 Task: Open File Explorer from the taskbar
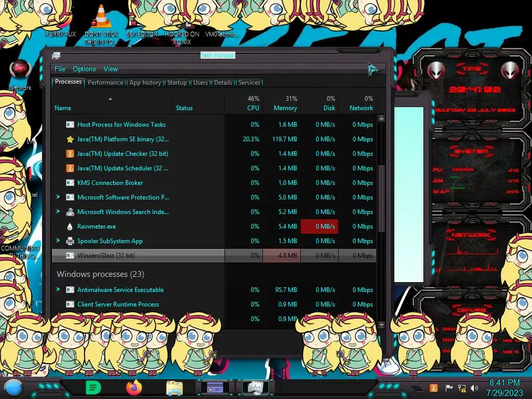(x=175, y=388)
